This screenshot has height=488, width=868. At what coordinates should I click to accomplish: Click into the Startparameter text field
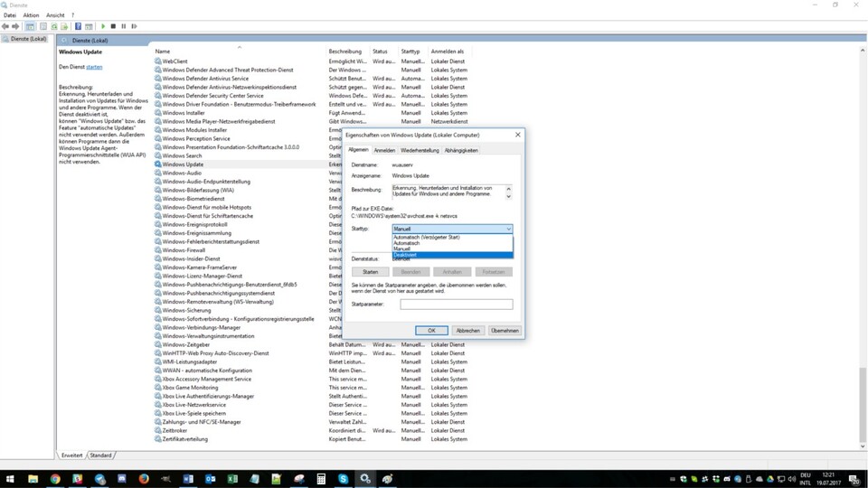click(x=456, y=305)
